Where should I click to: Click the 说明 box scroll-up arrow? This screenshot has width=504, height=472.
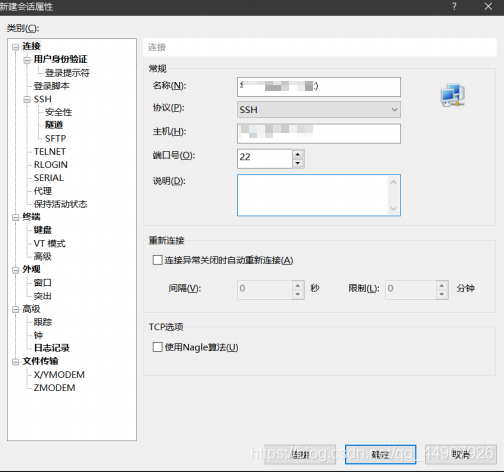(x=393, y=182)
